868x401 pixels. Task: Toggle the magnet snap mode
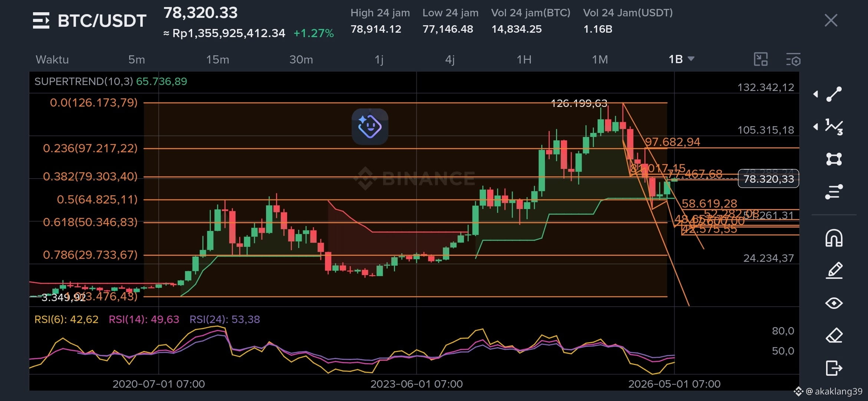pos(834,238)
